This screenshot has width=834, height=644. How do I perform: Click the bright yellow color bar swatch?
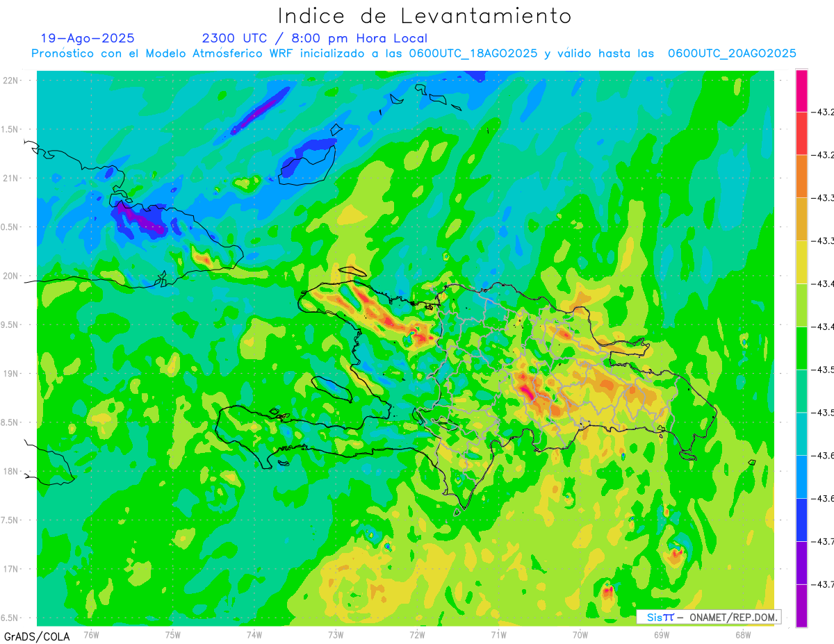pyautogui.click(x=801, y=262)
